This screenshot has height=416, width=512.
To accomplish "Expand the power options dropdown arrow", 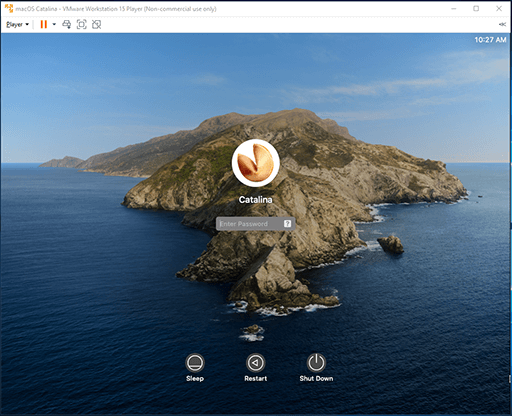I will point(54,24).
